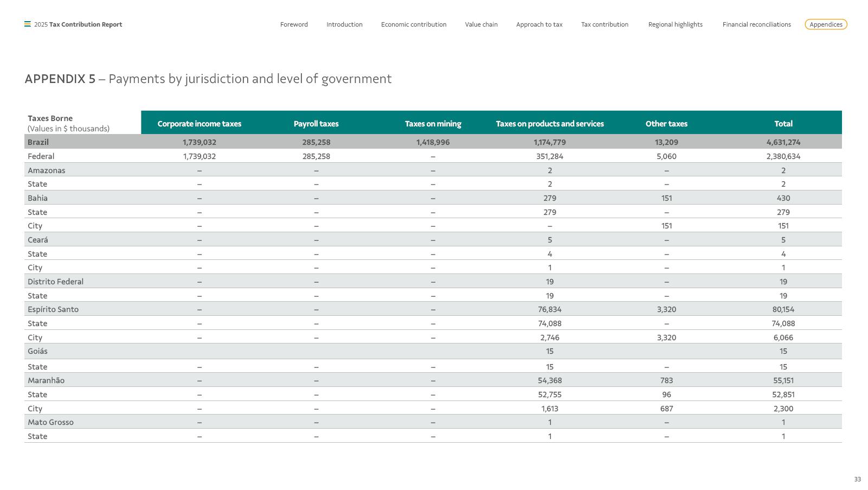868x490 pixels.
Task: Click the Federal row label
Action: [x=41, y=156]
